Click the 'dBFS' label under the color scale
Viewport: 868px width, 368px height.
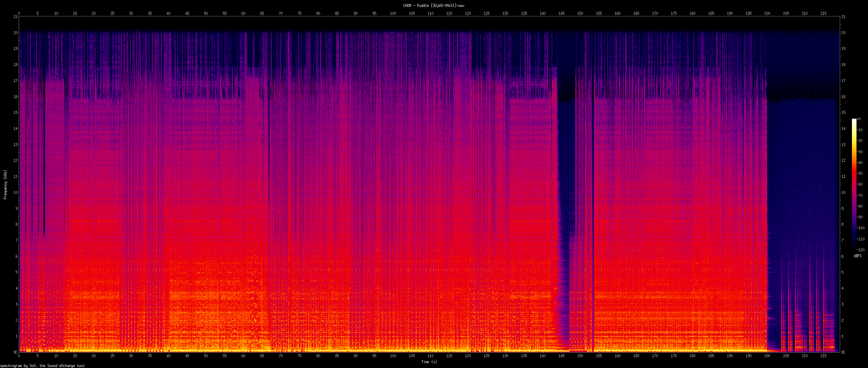click(857, 256)
